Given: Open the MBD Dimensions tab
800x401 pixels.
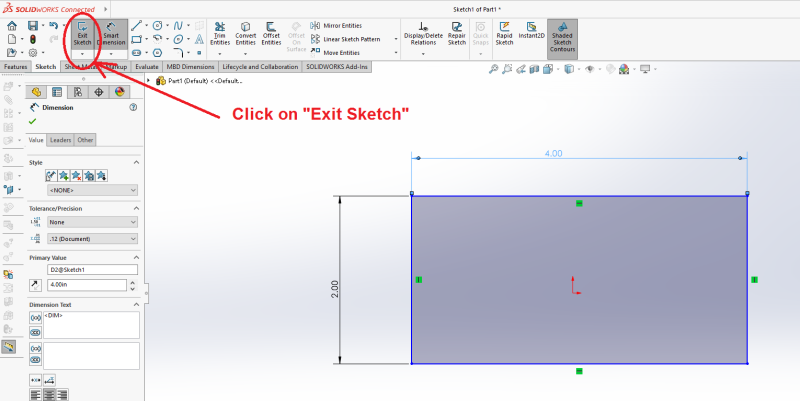Looking at the screenshot, I should [190, 67].
